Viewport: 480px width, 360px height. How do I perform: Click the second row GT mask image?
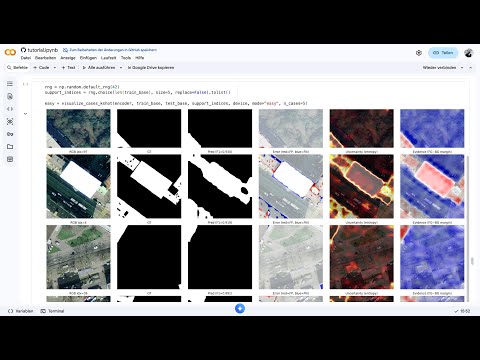pyautogui.click(x=149, y=186)
